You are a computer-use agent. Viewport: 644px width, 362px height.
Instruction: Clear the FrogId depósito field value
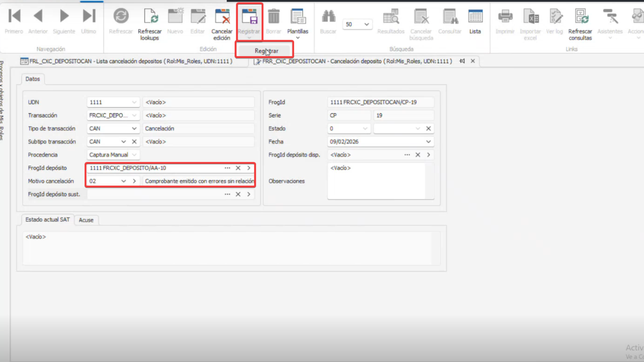[238, 168]
